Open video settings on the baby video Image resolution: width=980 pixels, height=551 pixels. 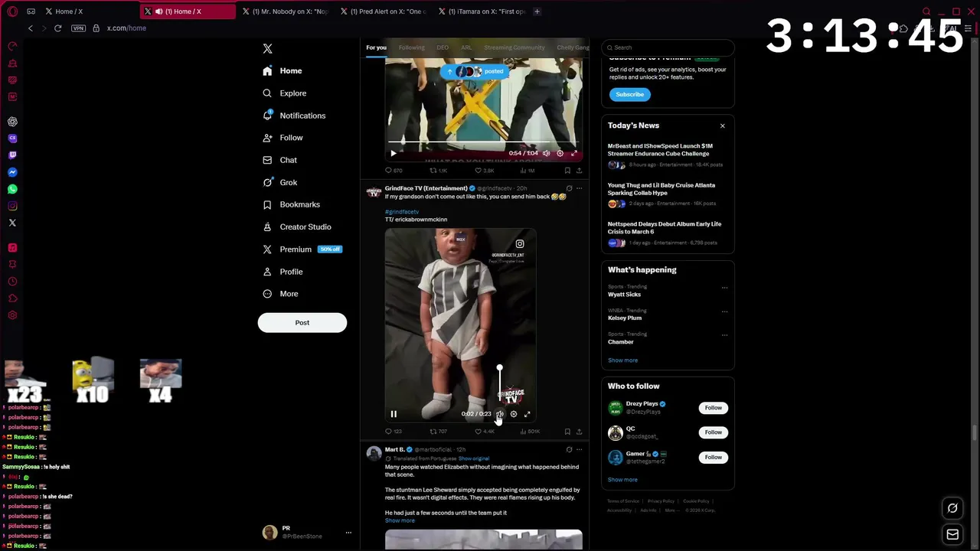(x=514, y=414)
